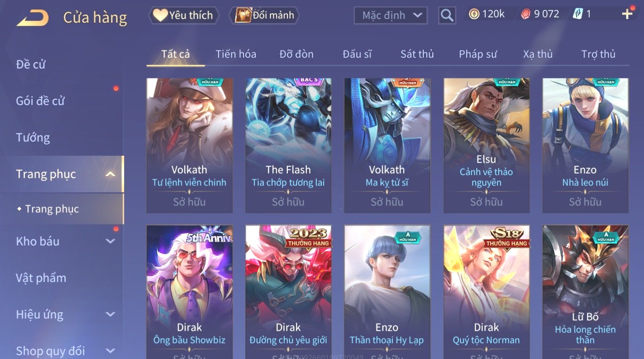Switch to the Pháp sư tab
The width and height of the screenshot is (644, 359).
(x=478, y=54)
